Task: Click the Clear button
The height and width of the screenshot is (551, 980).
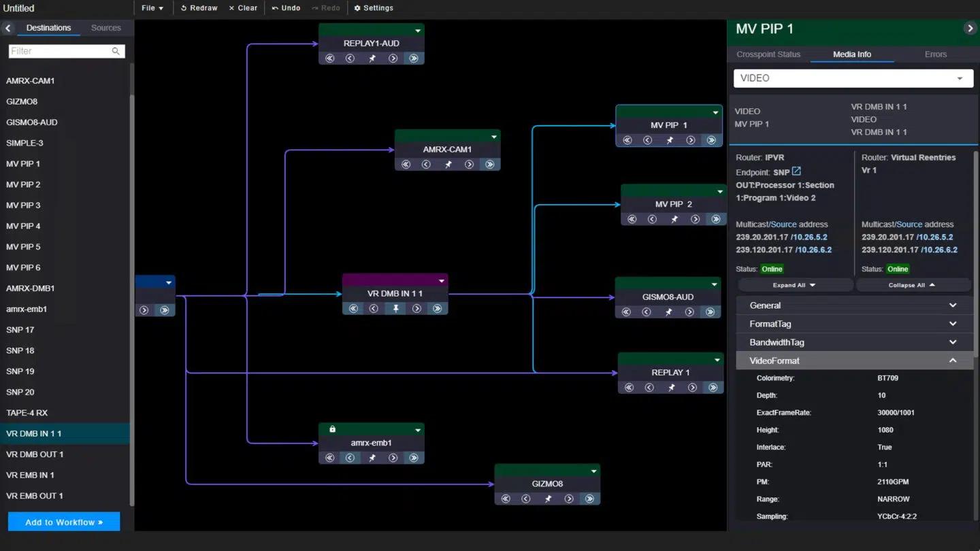Action: (243, 8)
